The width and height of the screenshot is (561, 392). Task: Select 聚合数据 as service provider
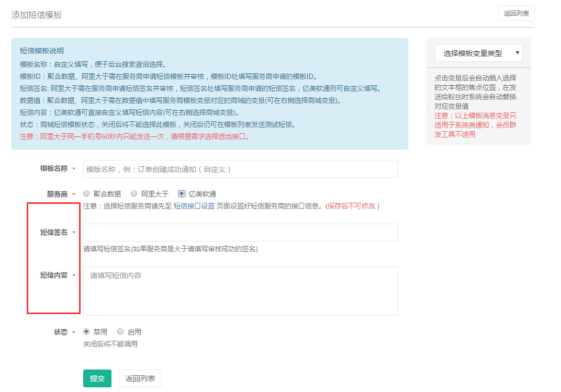pyautogui.click(x=86, y=193)
